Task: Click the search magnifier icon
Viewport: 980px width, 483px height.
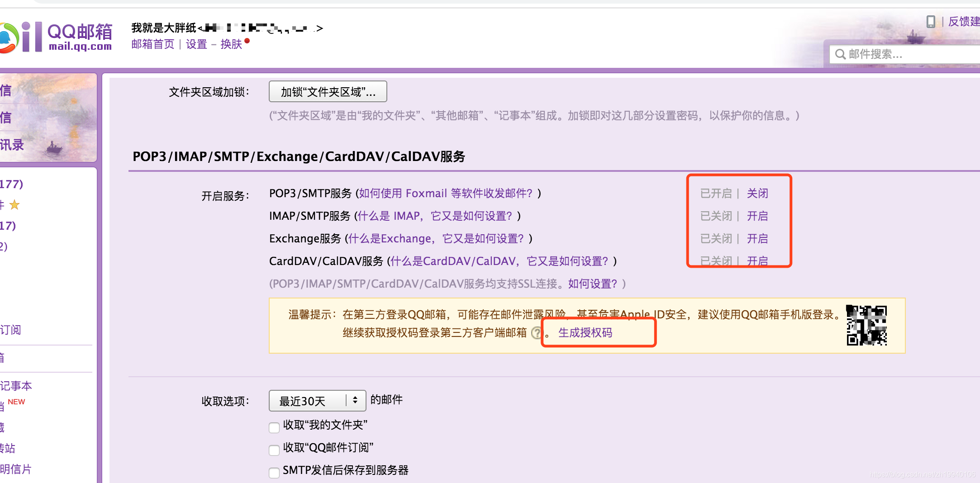Action: point(840,54)
